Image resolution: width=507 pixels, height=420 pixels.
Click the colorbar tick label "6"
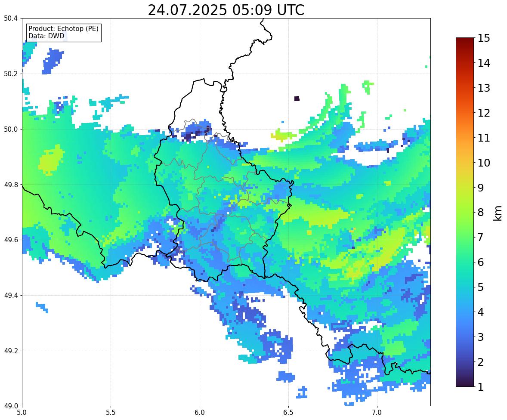coord(481,262)
